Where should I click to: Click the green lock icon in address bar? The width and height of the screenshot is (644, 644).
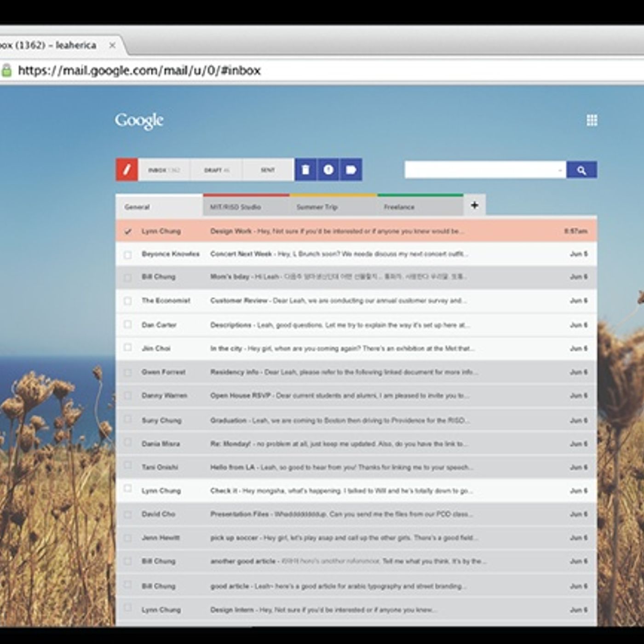6,70
